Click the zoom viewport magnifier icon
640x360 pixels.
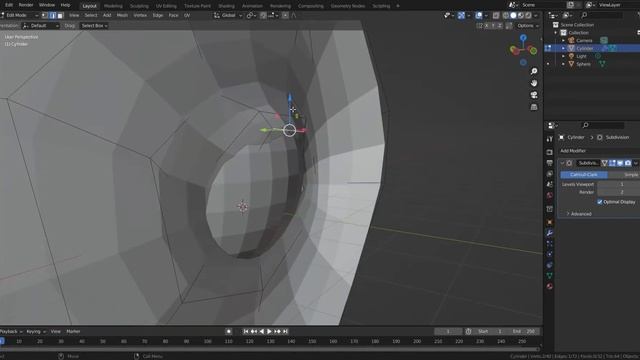(534, 71)
